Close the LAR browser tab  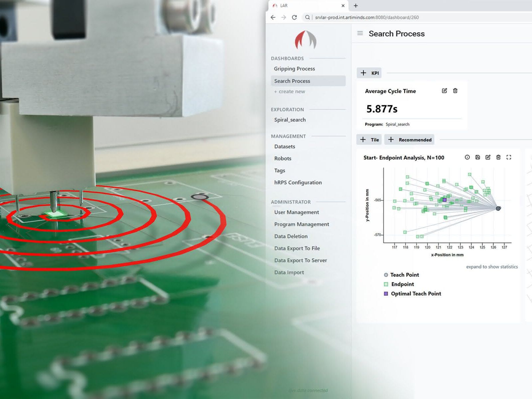(343, 6)
